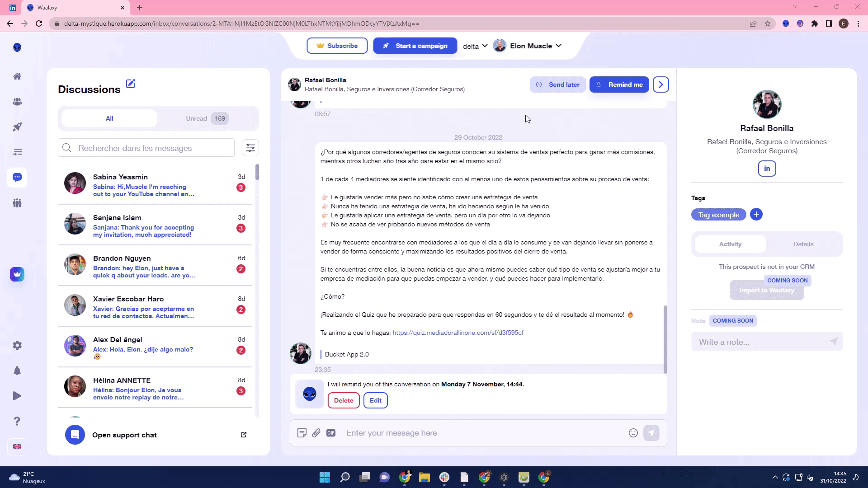This screenshot has height=488, width=868.
Task: Open Campaigns rocket icon in sidebar
Action: pos(17,127)
